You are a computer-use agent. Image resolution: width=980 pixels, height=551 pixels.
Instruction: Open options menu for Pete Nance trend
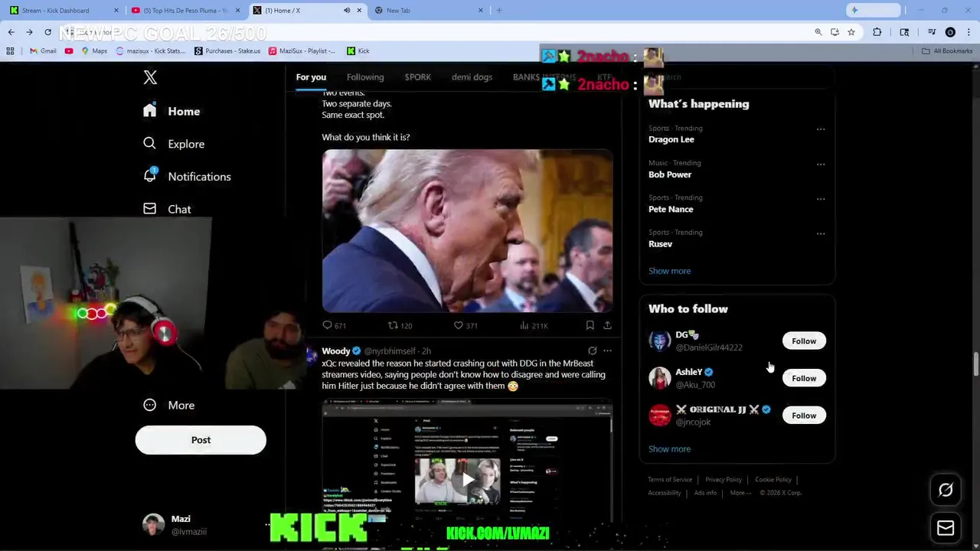[x=821, y=198]
